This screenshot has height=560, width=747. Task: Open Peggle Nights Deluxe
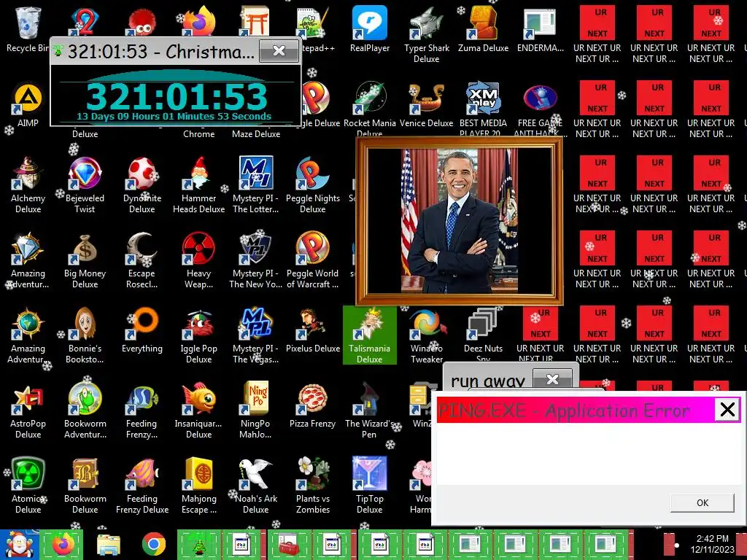click(312, 184)
